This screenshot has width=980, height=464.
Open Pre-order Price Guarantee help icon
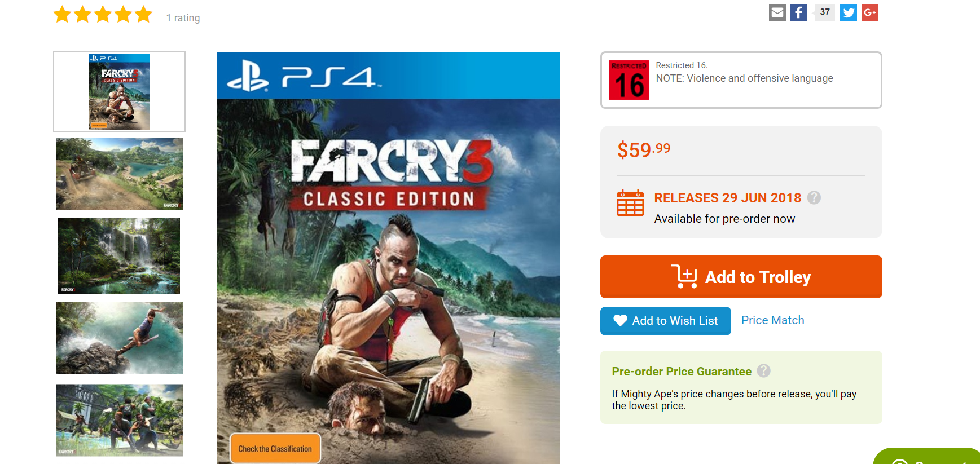(x=763, y=371)
